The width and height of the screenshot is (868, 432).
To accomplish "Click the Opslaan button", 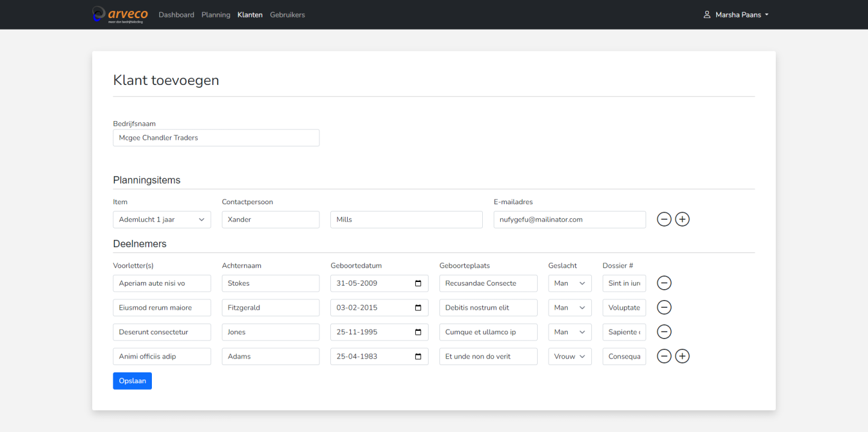I will pos(132,381).
